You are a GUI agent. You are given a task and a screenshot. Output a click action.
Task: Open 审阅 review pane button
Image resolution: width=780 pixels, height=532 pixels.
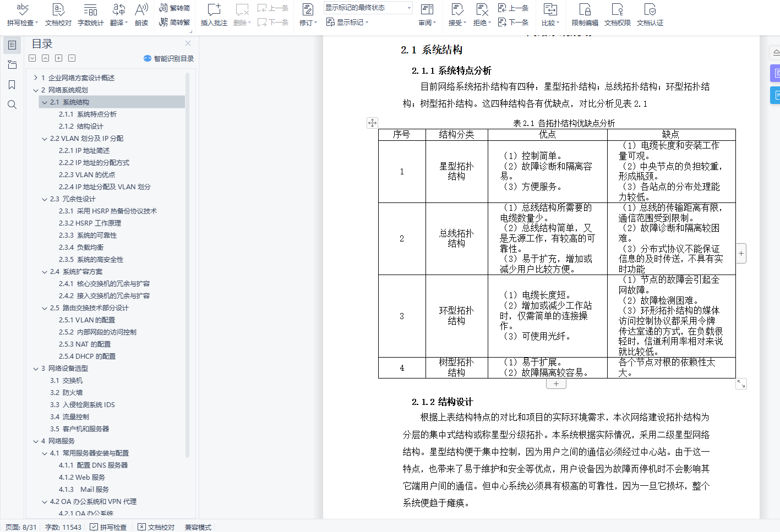tap(427, 15)
